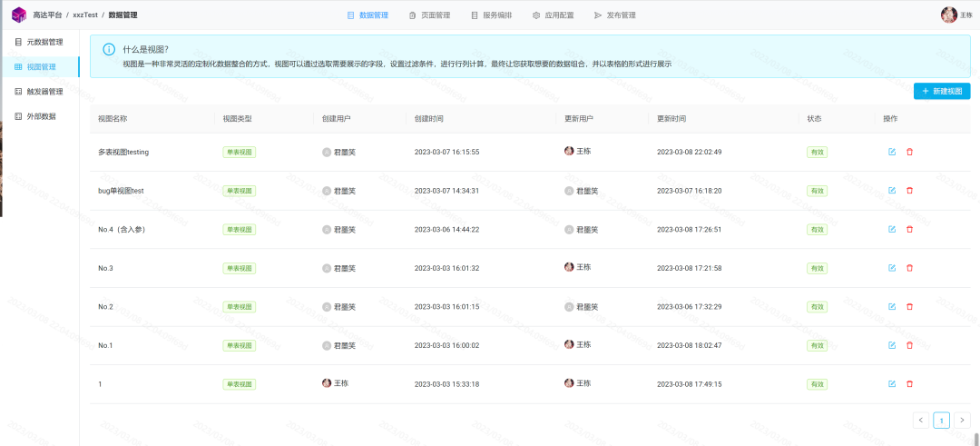
Task: Select 触发器管理 in the sidebar
Action: (40, 92)
